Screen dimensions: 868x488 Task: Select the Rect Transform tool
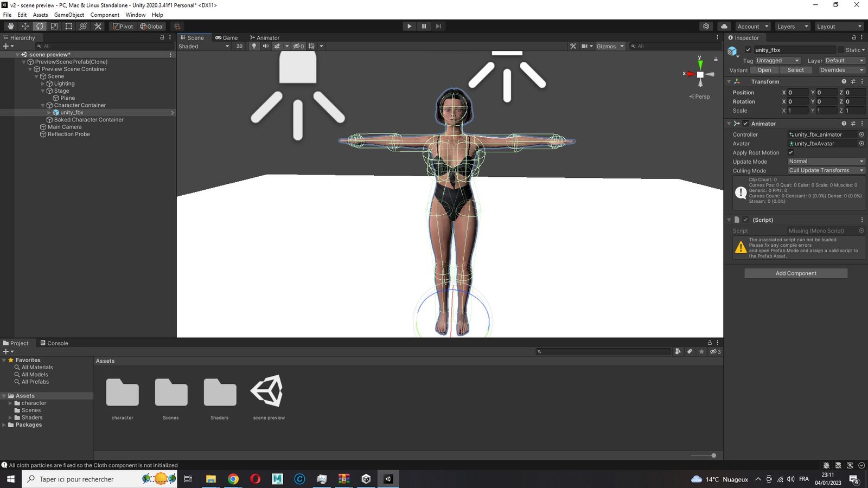[x=69, y=26]
